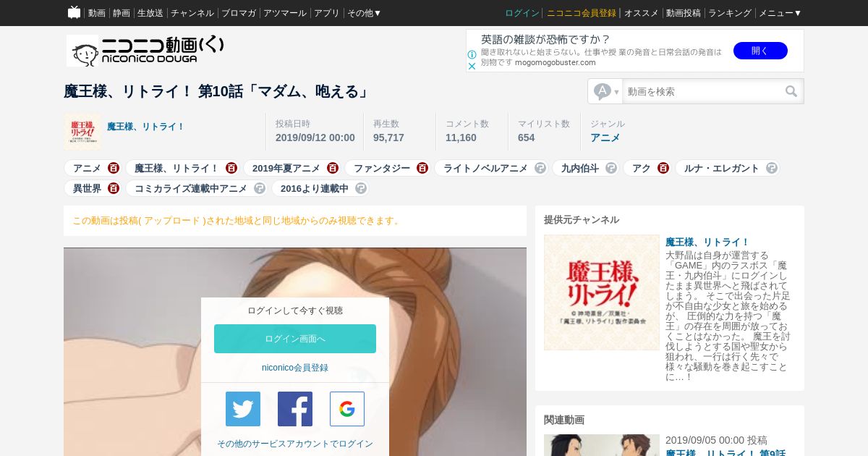
Task: Log in with the Google icon
Action: pyautogui.click(x=347, y=409)
